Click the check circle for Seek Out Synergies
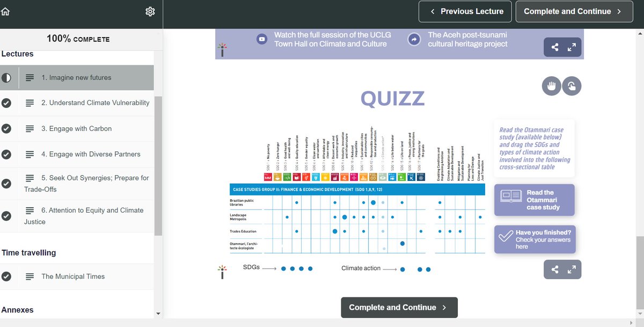644x327 pixels. click(6, 183)
